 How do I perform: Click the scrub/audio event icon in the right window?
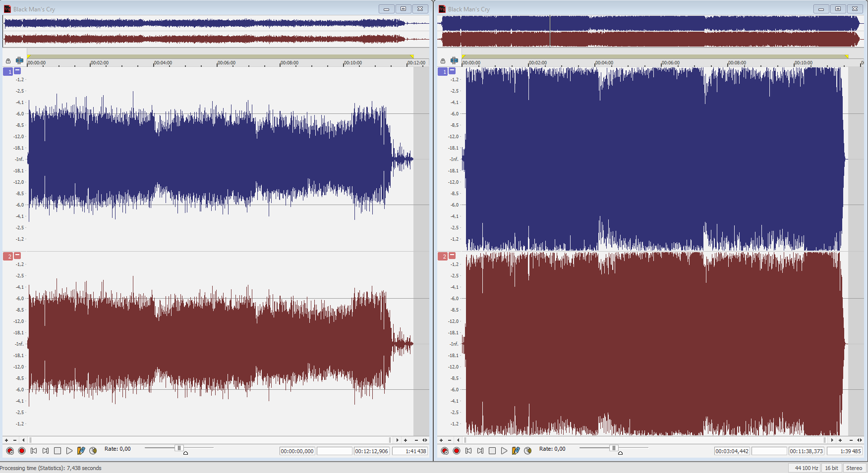528,451
